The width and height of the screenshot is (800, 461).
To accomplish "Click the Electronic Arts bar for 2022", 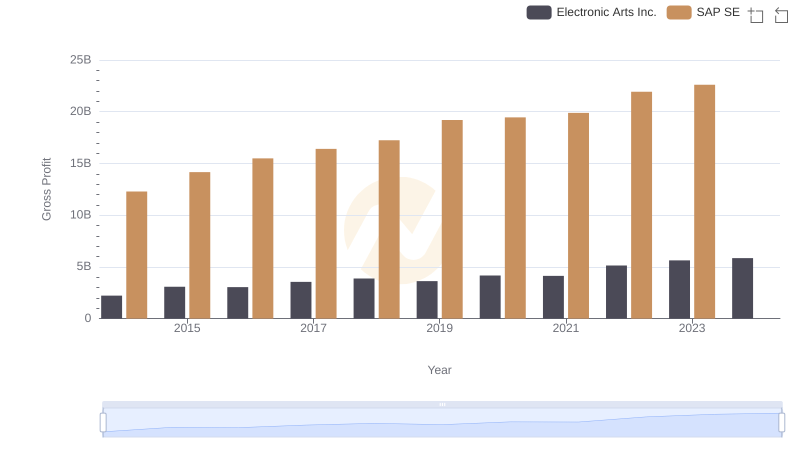I will [616, 292].
